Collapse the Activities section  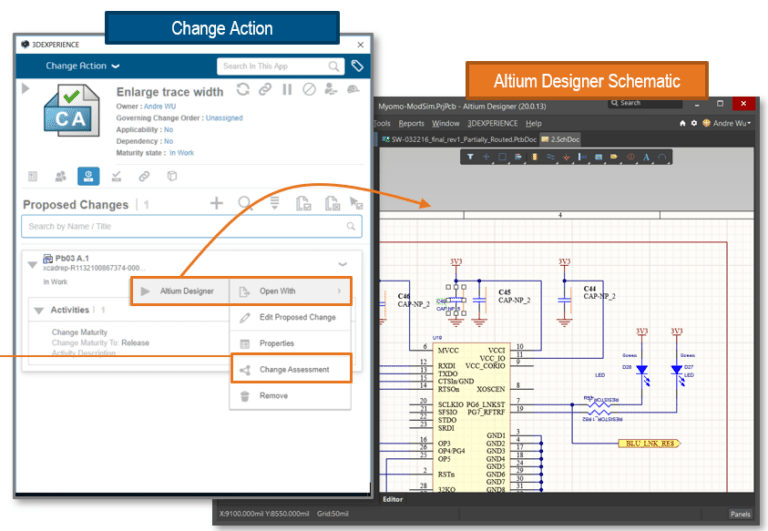coord(39,311)
